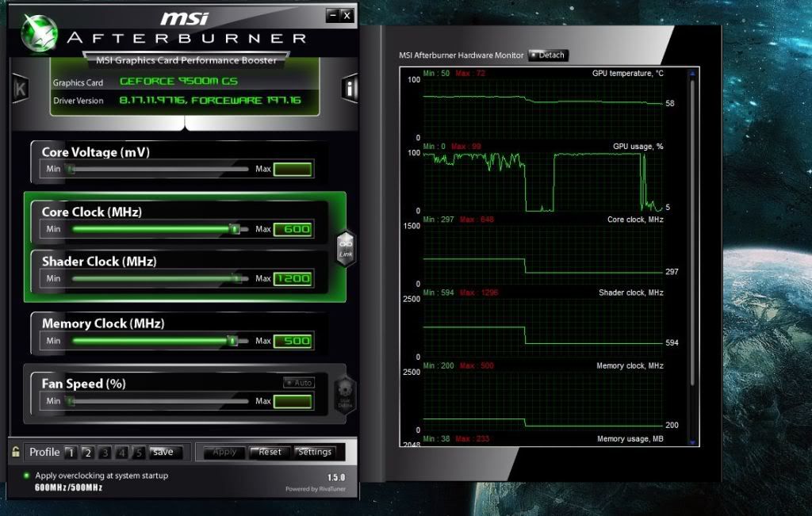Click the Powered by RivaTuner text
The image size is (812, 516).
[x=316, y=489]
